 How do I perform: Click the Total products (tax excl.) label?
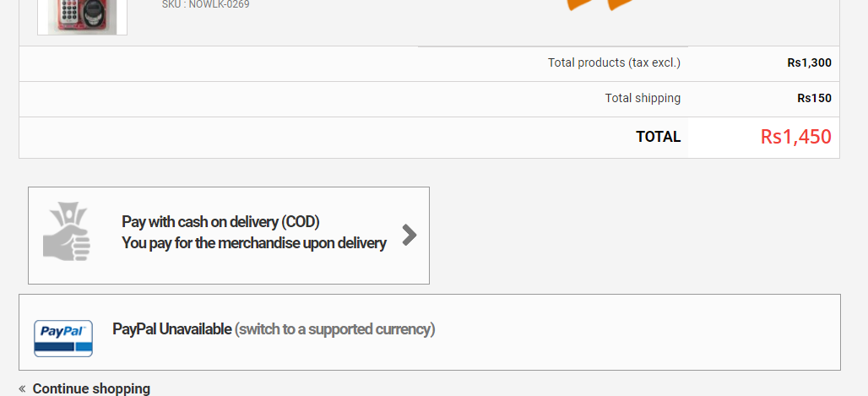pyautogui.click(x=614, y=62)
